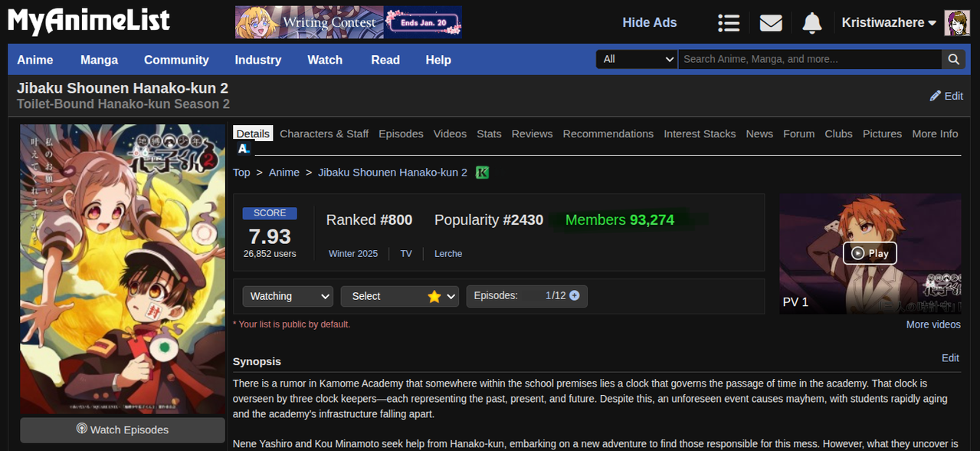980x451 pixels.
Task: Open the Community menu
Action: [176, 60]
